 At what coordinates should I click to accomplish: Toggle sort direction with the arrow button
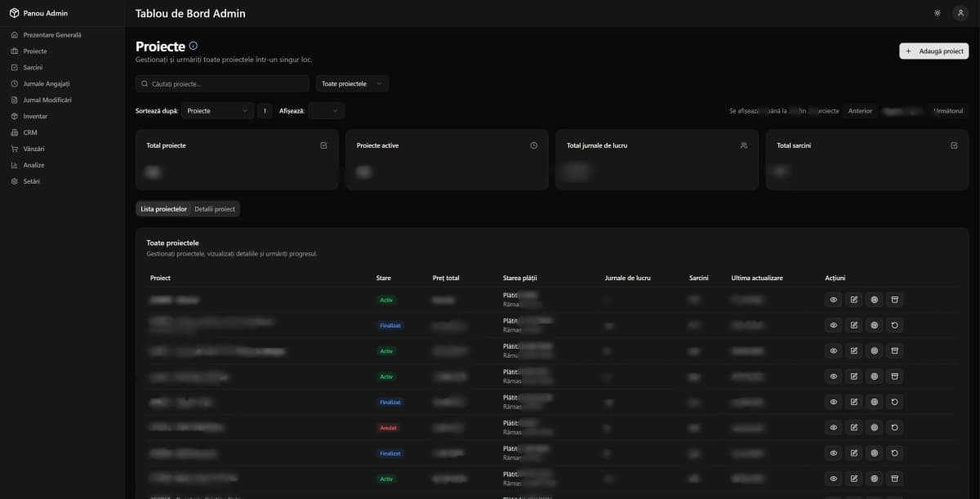(265, 111)
